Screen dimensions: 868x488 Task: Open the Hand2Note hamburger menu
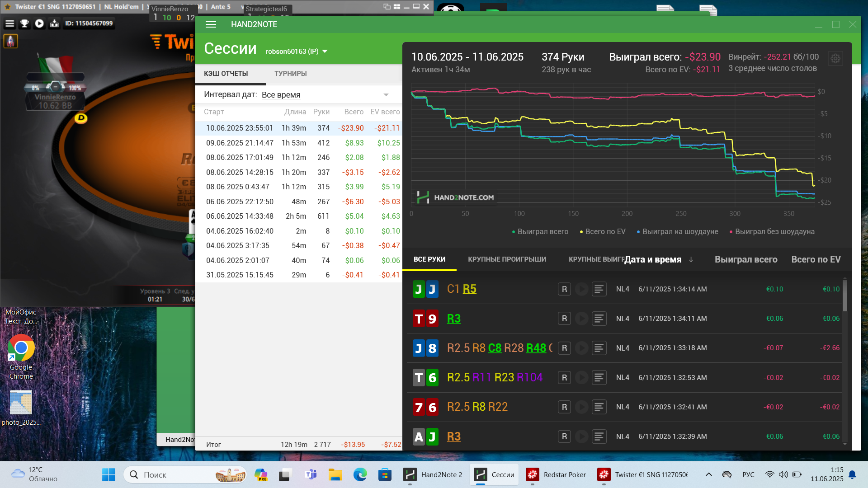[211, 24]
